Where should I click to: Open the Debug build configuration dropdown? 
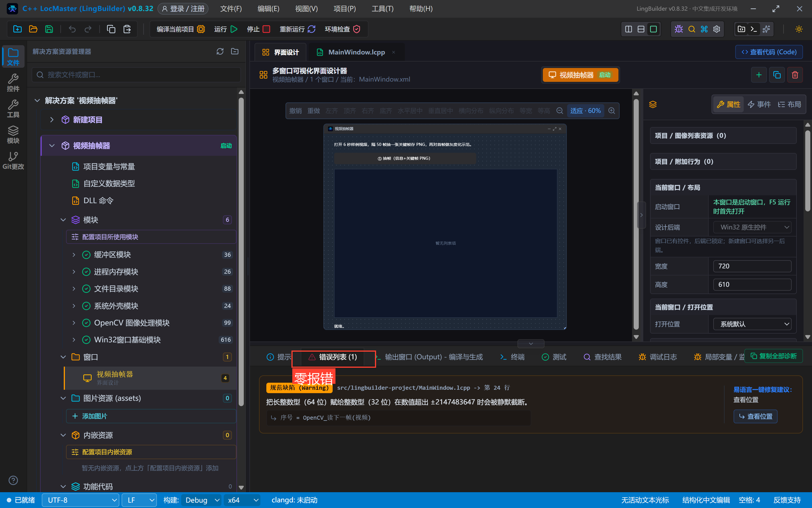pos(201,500)
